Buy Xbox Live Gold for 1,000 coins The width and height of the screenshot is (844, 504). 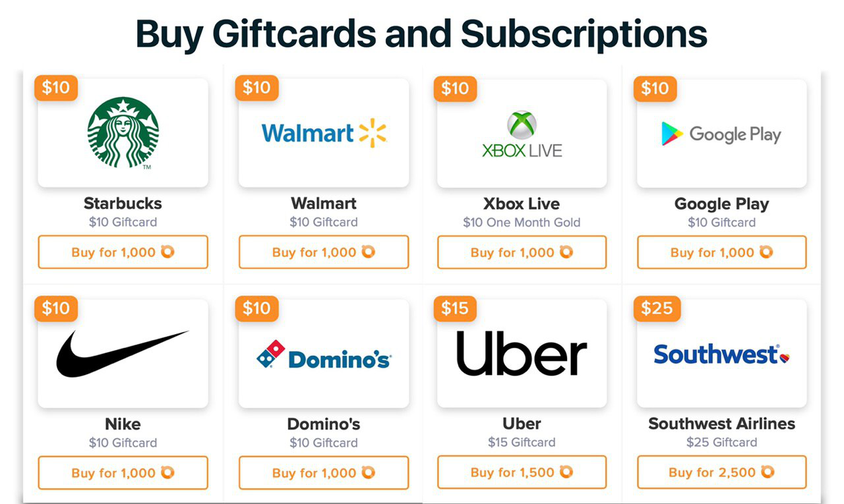(522, 252)
